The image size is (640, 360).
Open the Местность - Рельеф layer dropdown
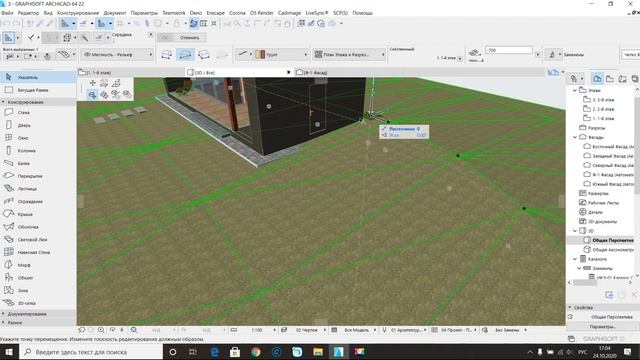pyautogui.click(x=117, y=54)
